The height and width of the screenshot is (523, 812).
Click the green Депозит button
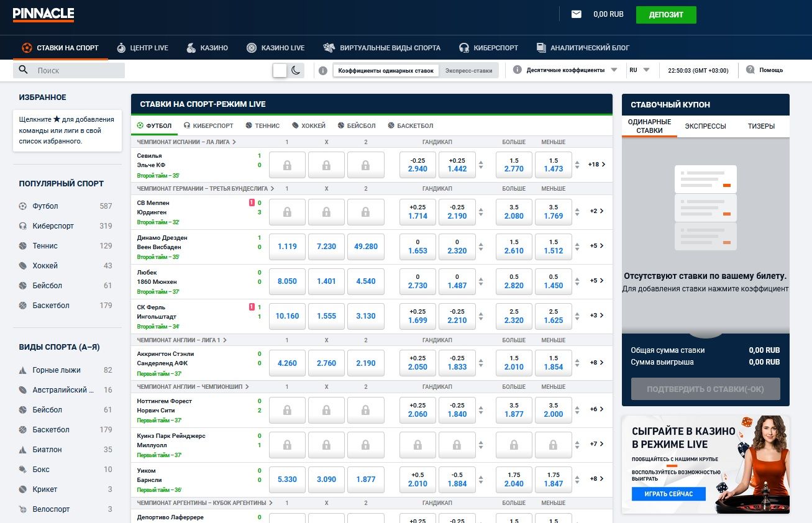click(x=666, y=15)
